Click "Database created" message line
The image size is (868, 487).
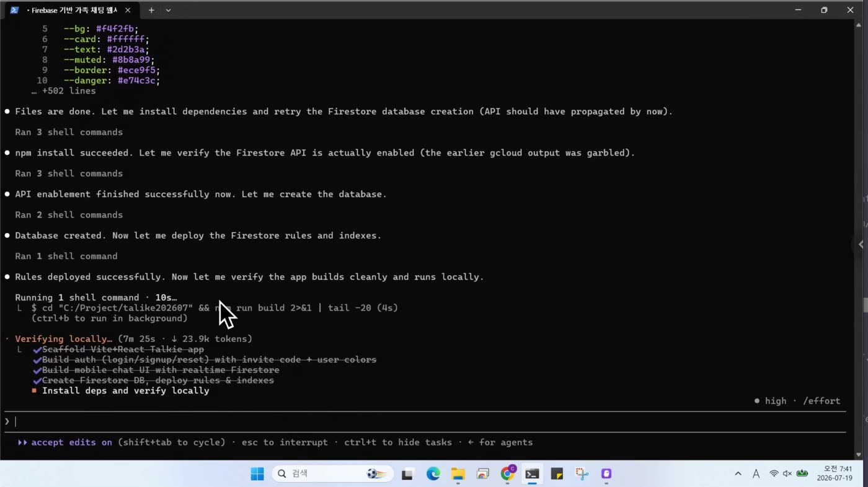(x=198, y=235)
